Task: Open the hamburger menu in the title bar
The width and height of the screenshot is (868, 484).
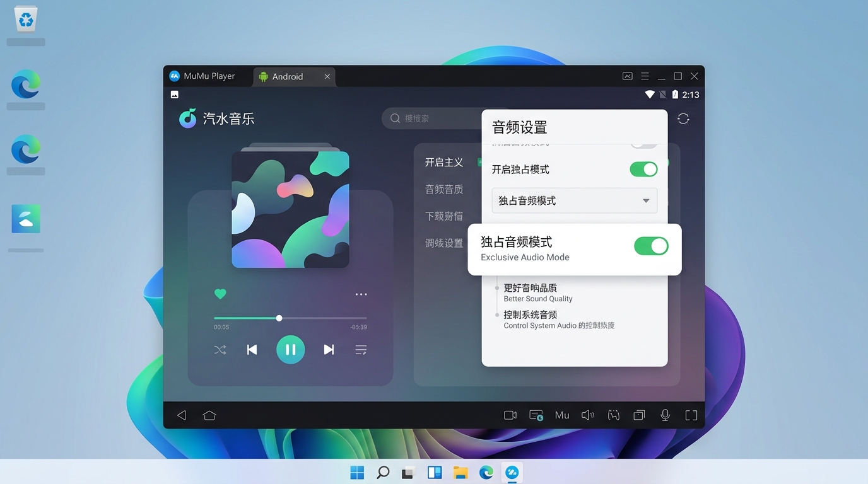Action: [x=645, y=76]
